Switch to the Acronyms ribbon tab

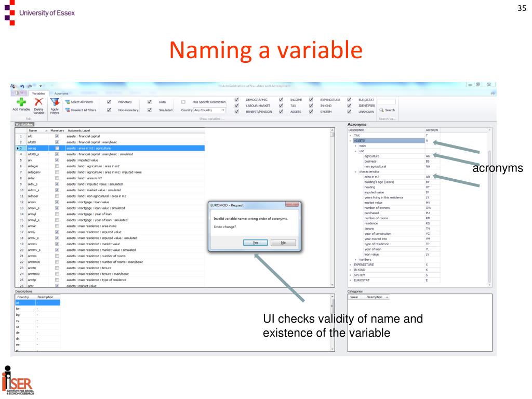coord(61,94)
